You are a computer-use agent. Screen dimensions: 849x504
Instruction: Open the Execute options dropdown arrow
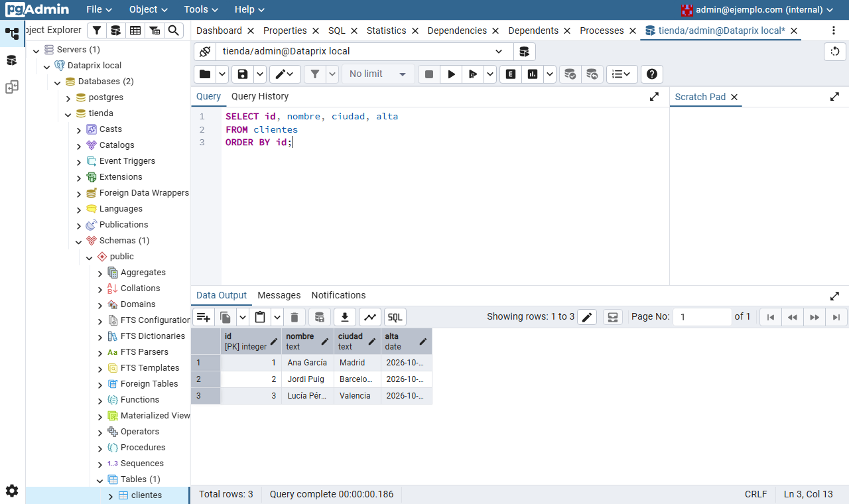490,74
